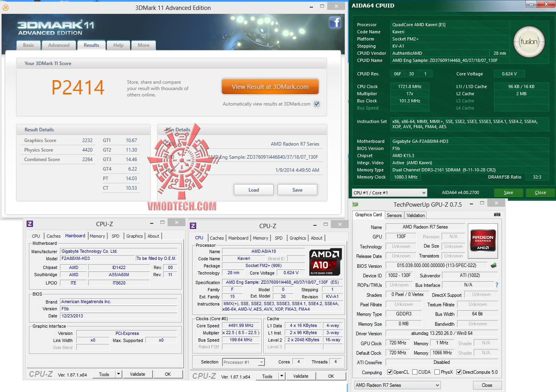Toggle the OpenCL checkbox in GPU-Z
The height and width of the screenshot is (392, 556).
click(390, 372)
